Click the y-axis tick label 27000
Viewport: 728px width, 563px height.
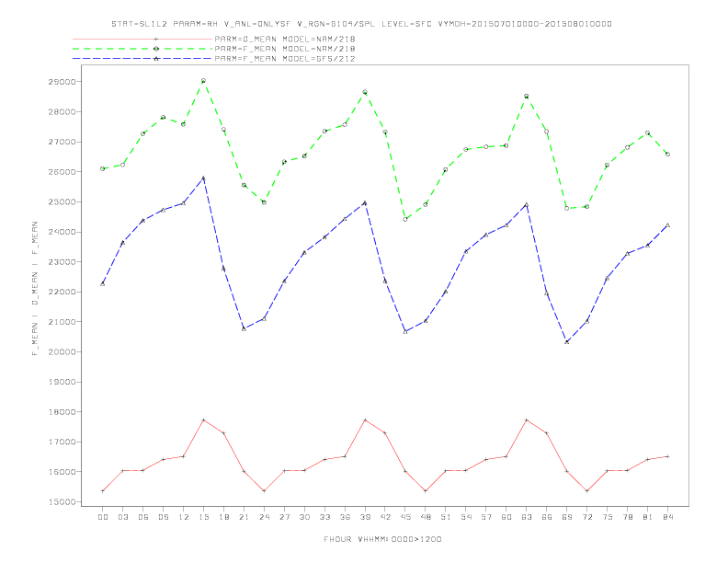[62, 142]
